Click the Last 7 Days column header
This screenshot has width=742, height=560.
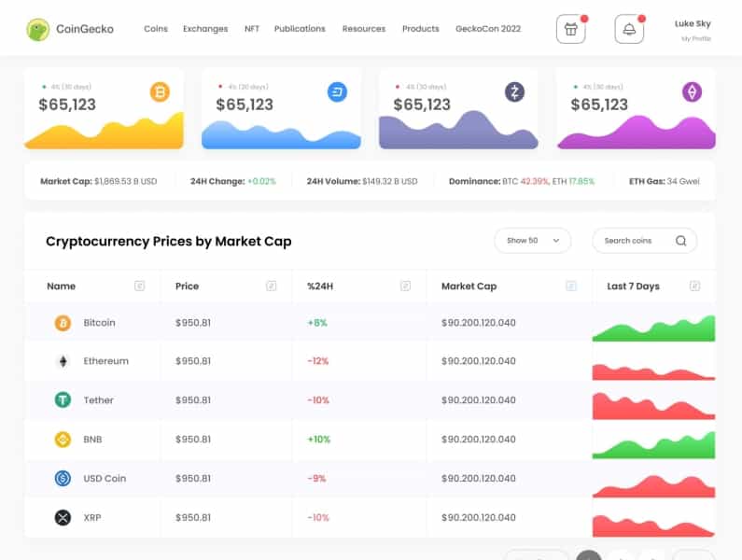tap(633, 286)
